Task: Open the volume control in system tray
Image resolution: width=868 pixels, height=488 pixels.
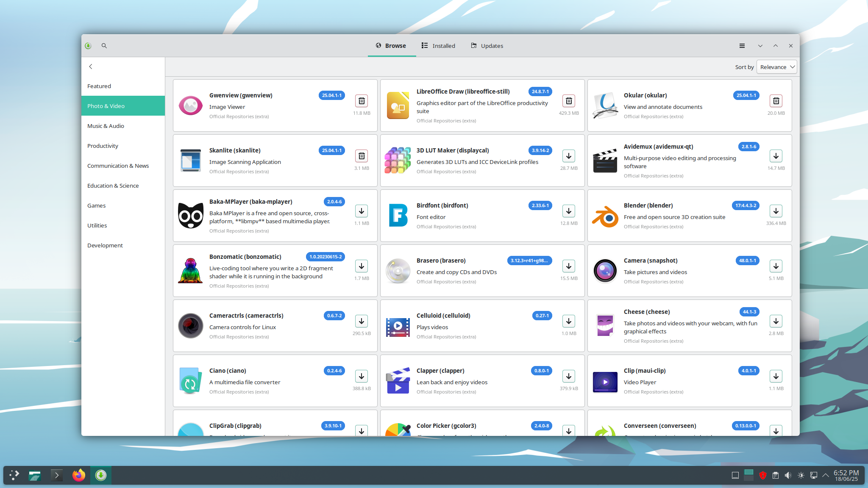Action: pyautogui.click(x=788, y=475)
